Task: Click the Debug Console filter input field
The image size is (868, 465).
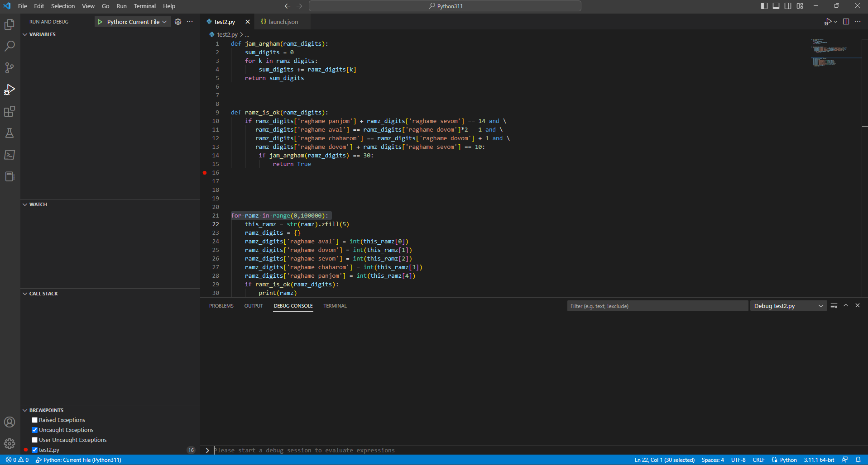Action: (x=657, y=306)
